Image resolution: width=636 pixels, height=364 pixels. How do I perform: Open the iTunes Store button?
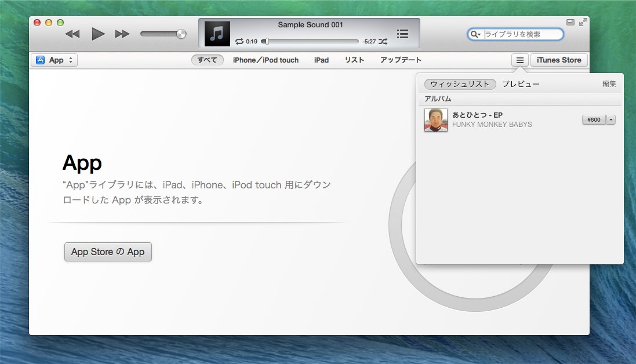[x=559, y=60]
